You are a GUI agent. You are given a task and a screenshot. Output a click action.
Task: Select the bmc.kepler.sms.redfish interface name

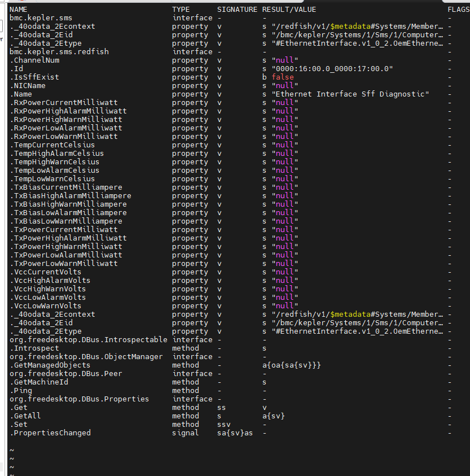(59, 51)
